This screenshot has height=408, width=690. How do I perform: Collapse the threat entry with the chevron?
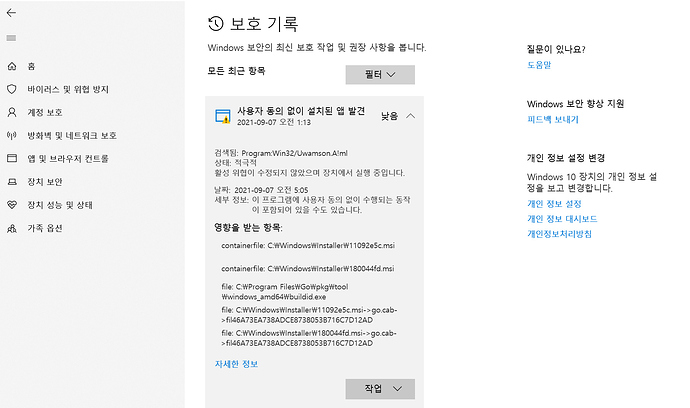point(410,116)
